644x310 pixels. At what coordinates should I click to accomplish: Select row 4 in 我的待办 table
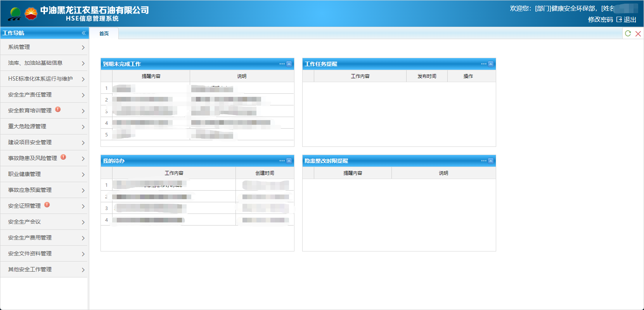[x=197, y=220]
